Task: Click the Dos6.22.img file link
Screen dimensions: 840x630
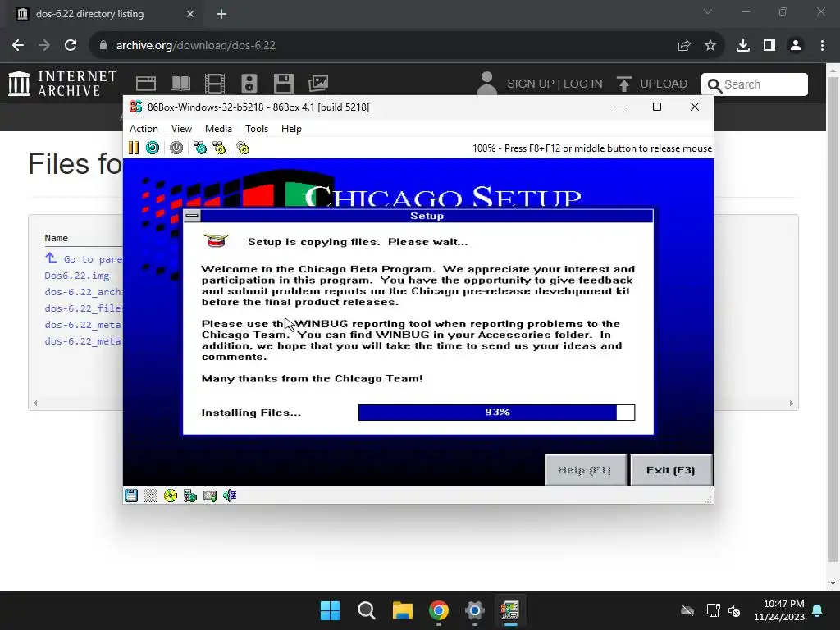Action: coord(77,276)
